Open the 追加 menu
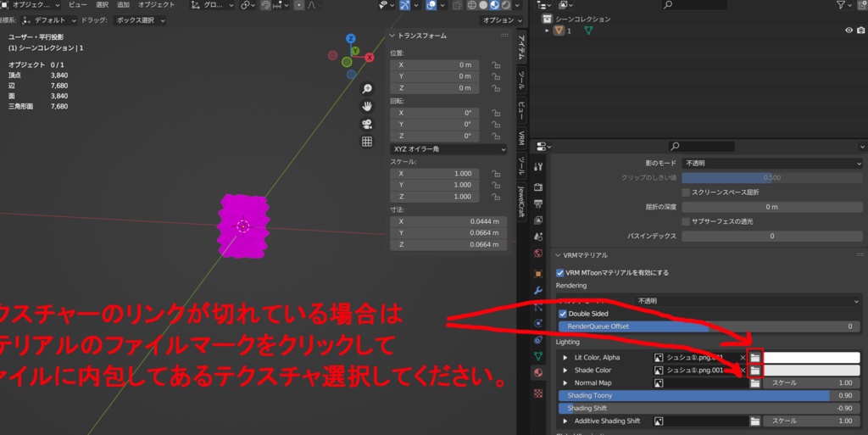This screenshot has width=868, height=435. click(124, 5)
